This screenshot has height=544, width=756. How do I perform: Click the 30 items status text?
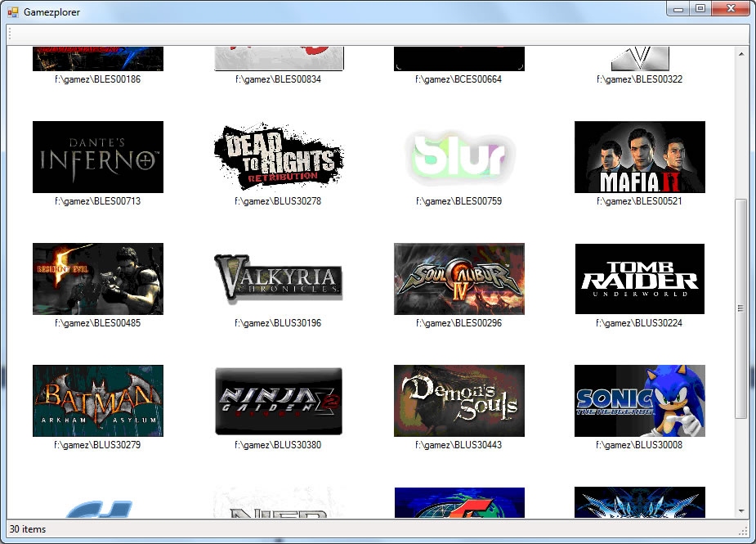[x=28, y=529]
